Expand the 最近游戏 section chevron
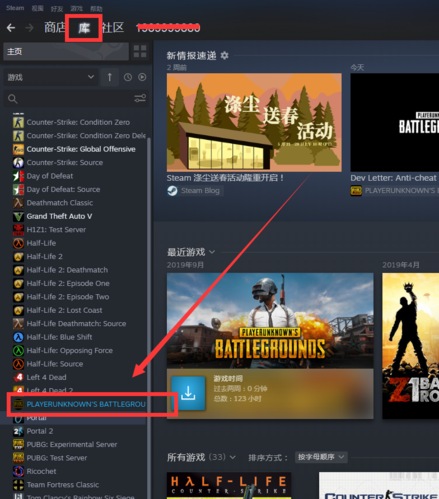The height and width of the screenshot is (499, 439). click(212, 252)
